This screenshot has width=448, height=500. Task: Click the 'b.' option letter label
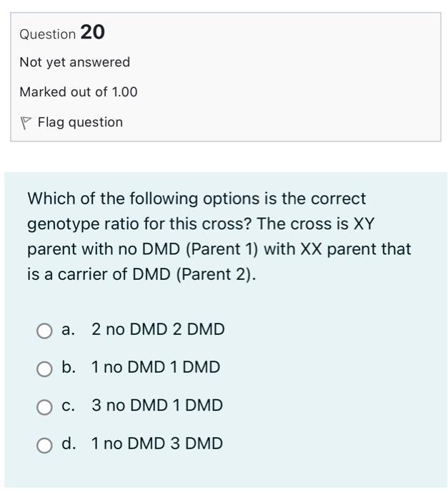(69, 367)
